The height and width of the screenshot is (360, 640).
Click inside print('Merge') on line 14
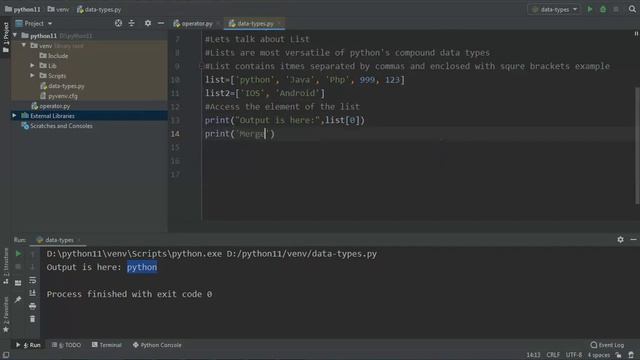[240, 133]
